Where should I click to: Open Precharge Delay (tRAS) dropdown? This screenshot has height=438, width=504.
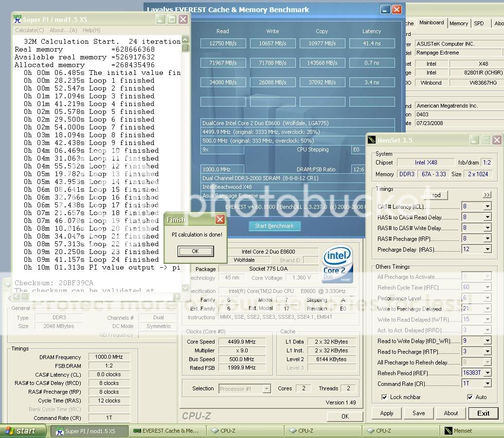pyautogui.click(x=487, y=249)
